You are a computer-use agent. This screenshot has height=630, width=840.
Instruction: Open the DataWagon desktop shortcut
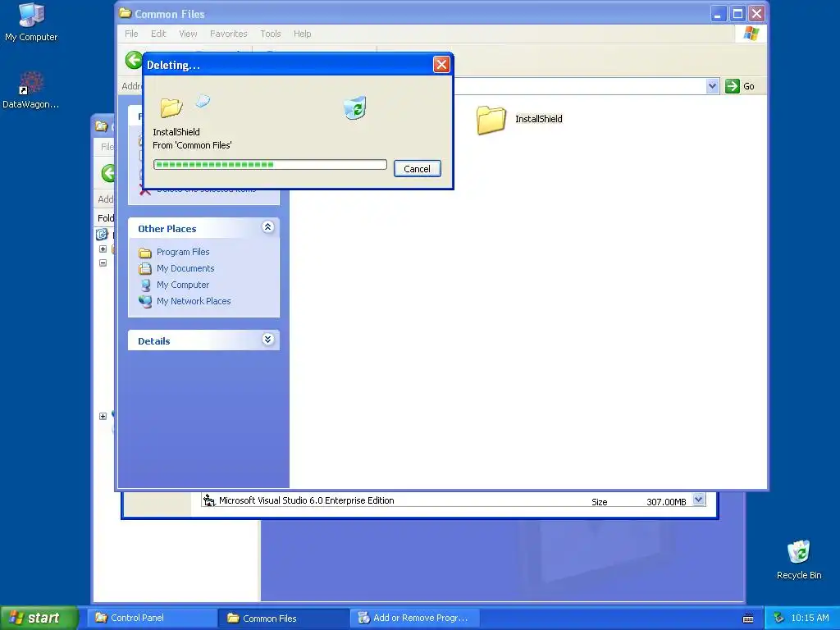(x=30, y=90)
